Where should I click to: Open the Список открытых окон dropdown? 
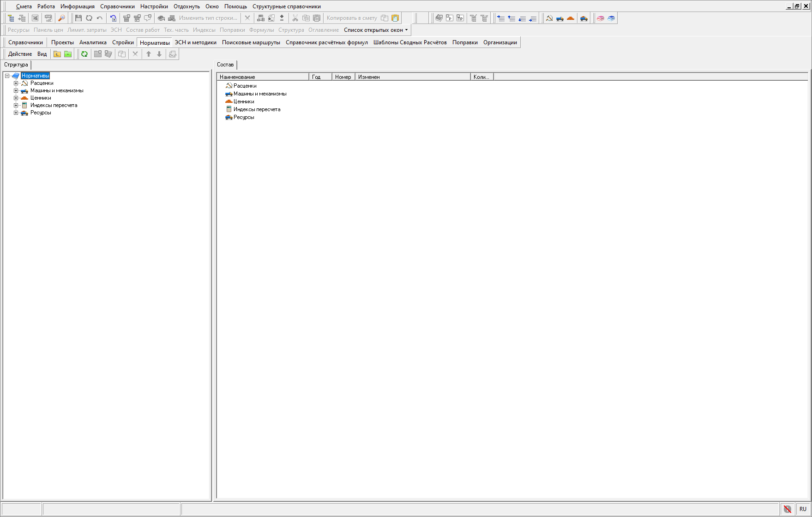coord(376,30)
